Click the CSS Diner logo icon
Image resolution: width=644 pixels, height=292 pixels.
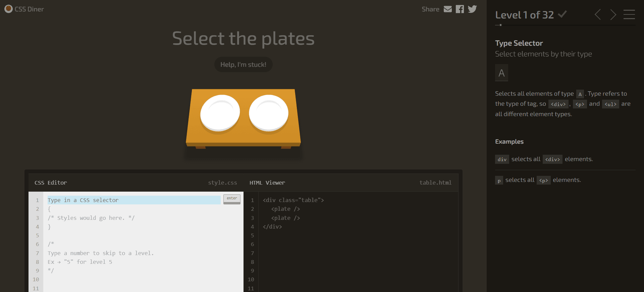(x=8, y=9)
